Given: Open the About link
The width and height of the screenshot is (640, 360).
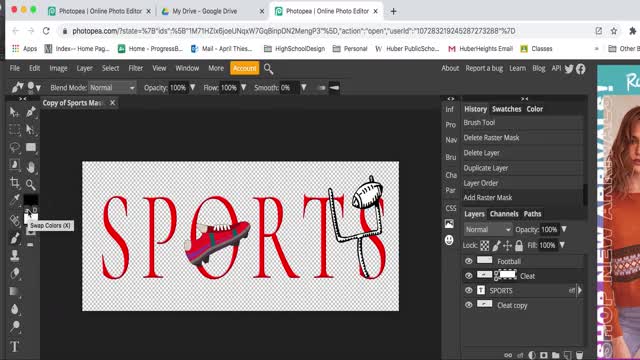Looking at the screenshot, I should (x=450, y=68).
